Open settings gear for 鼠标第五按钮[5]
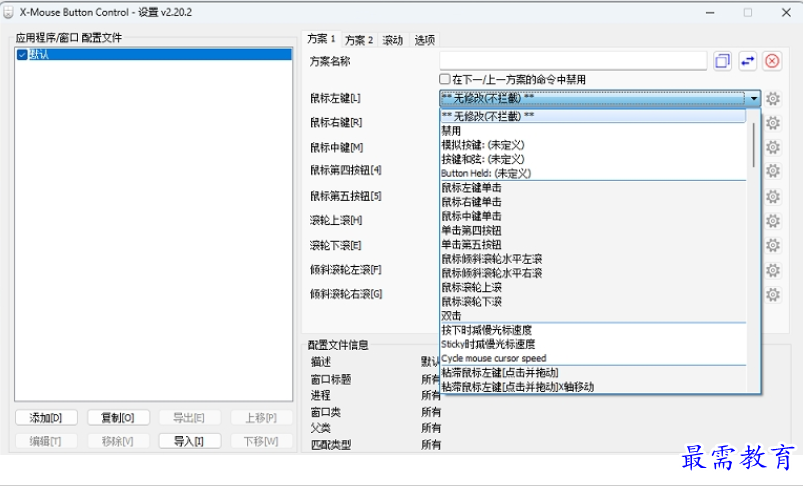Image resolution: width=803 pixels, height=489 pixels. (773, 197)
